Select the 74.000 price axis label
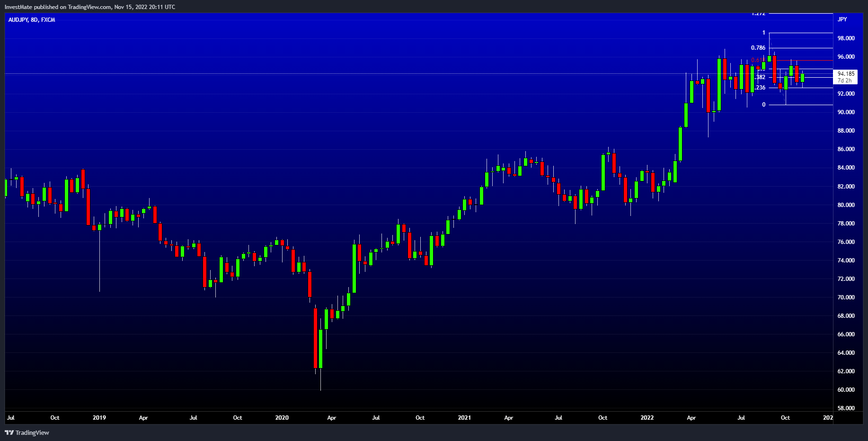This screenshot has width=868, height=441. (x=846, y=261)
